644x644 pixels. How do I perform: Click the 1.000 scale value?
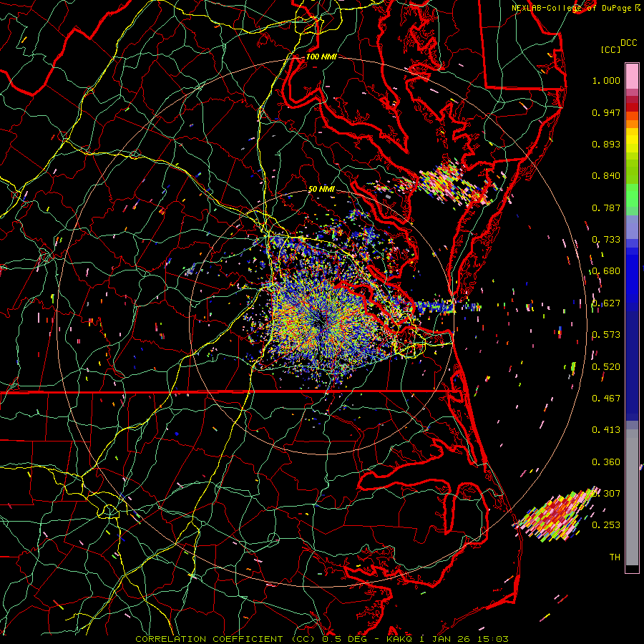coord(606,80)
